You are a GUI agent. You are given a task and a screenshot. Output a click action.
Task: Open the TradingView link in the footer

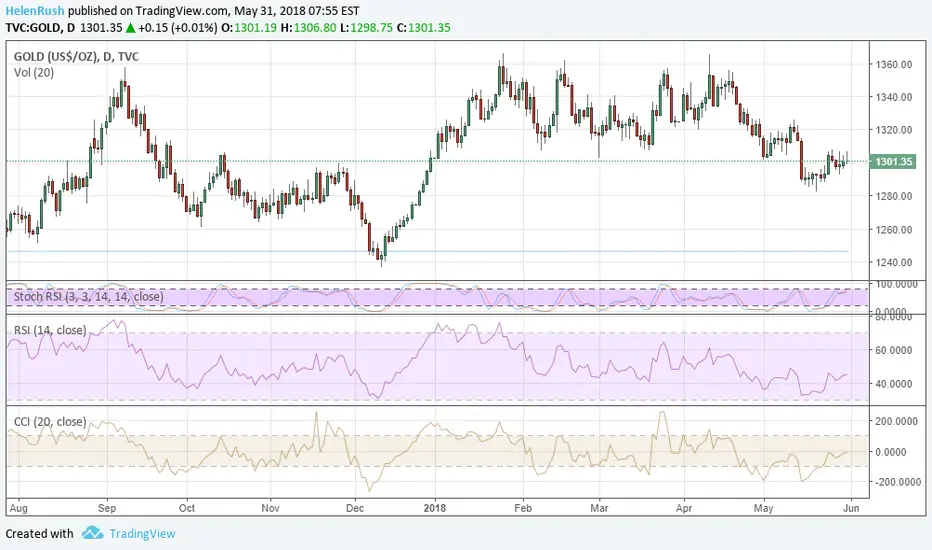[142, 533]
